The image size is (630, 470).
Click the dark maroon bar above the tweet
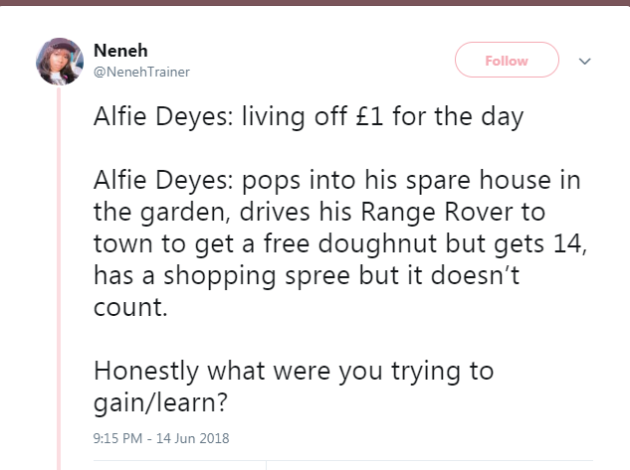(x=315, y=6)
